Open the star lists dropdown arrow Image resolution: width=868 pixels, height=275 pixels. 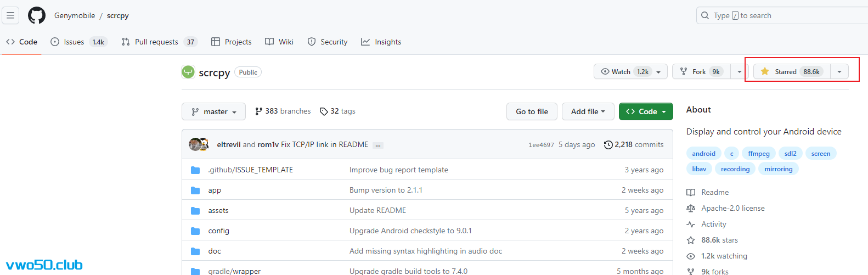(839, 72)
